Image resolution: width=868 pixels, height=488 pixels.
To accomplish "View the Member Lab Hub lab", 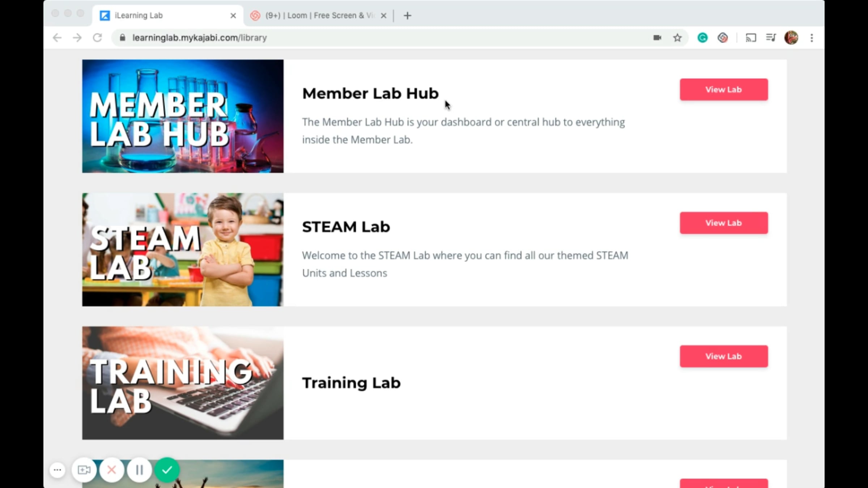I will point(724,89).
